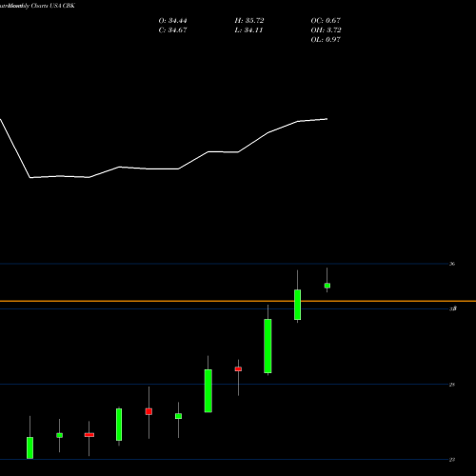
Task: Select the 'OL: 0.97' reading
Action: 326,40
